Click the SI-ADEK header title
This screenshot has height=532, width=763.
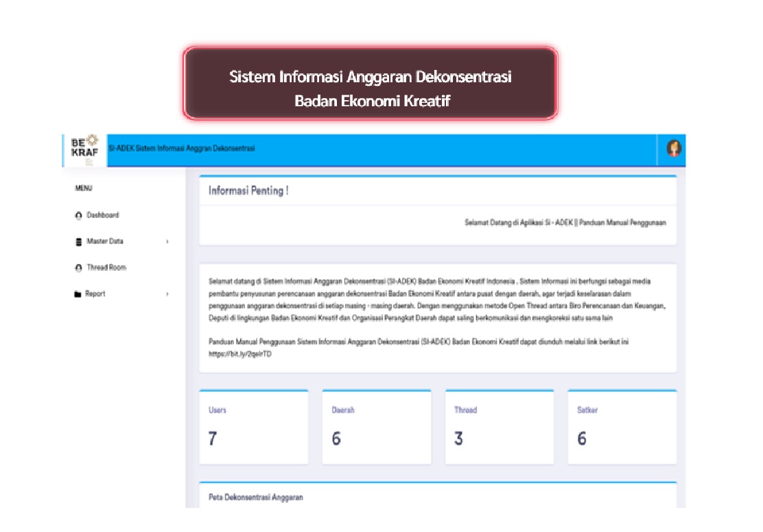point(182,148)
